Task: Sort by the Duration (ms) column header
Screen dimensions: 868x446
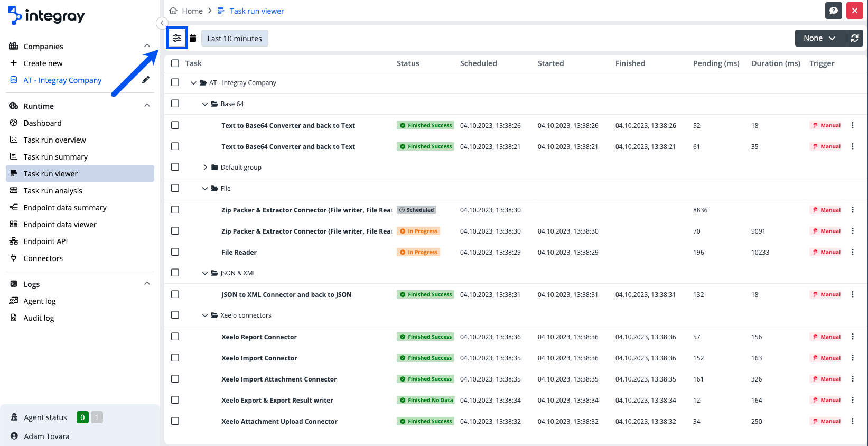Action: pos(775,63)
